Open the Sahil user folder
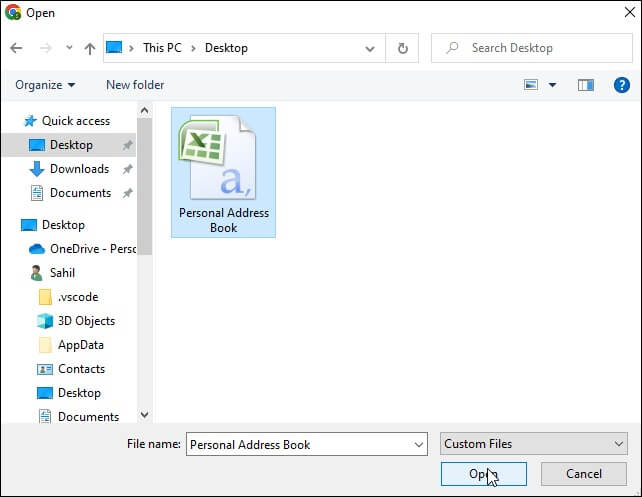The image size is (642, 497). [62, 273]
